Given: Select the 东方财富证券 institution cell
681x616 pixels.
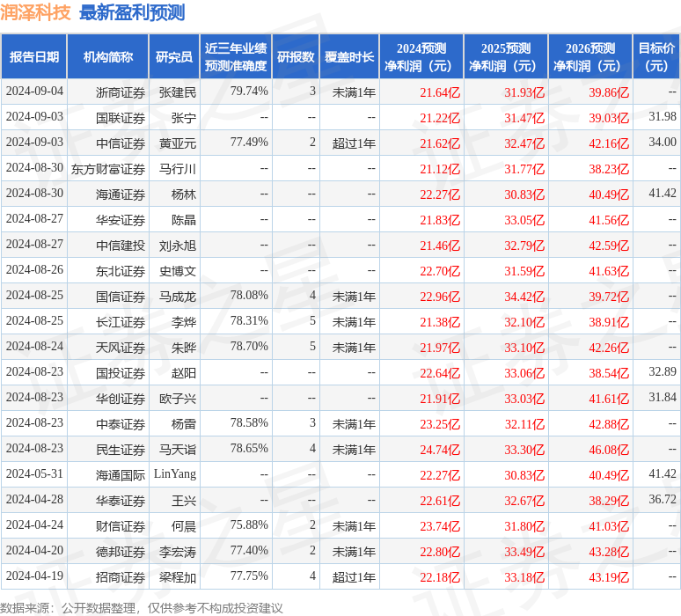Looking at the screenshot, I should point(108,170).
